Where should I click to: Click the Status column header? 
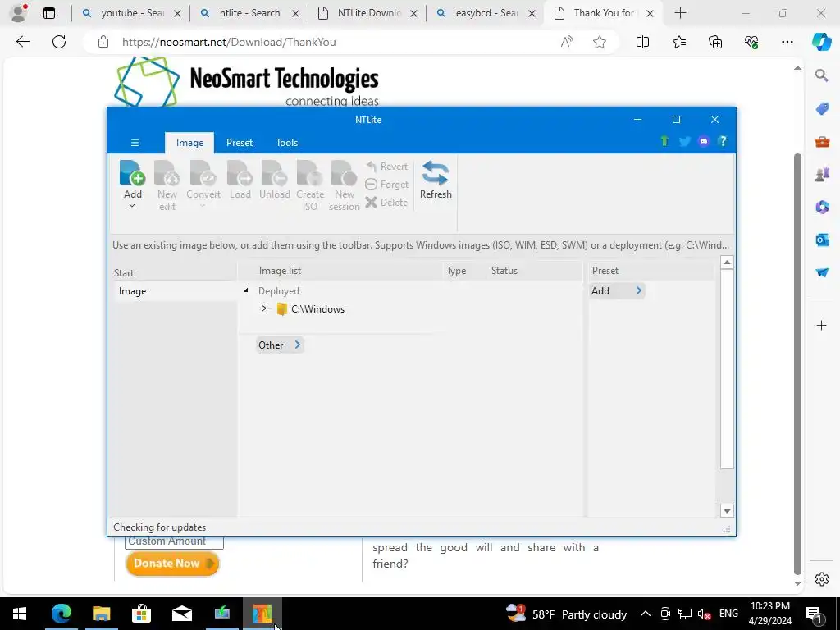504,271
